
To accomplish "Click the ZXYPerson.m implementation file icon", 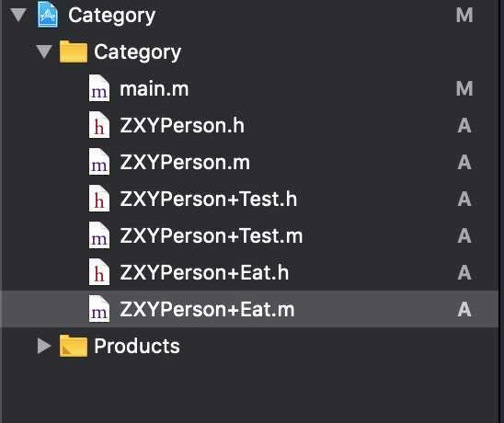I will point(99,162).
